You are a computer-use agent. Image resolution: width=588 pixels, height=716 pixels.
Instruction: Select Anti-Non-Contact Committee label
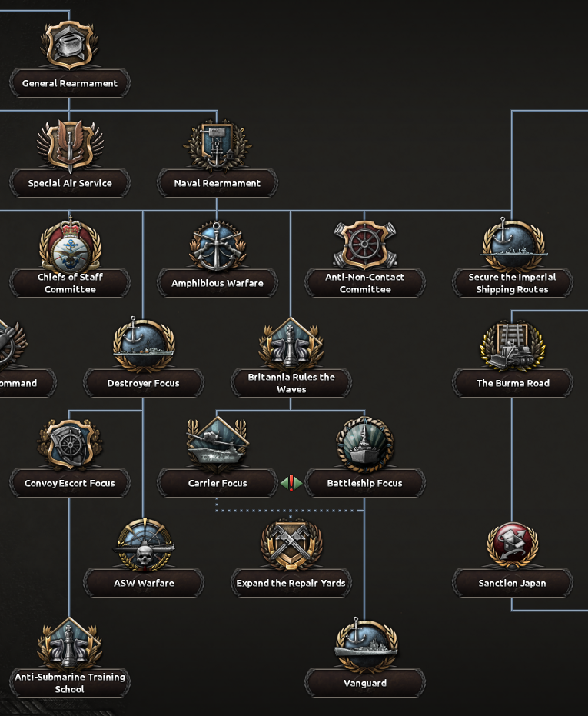pyautogui.click(x=365, y=283)
